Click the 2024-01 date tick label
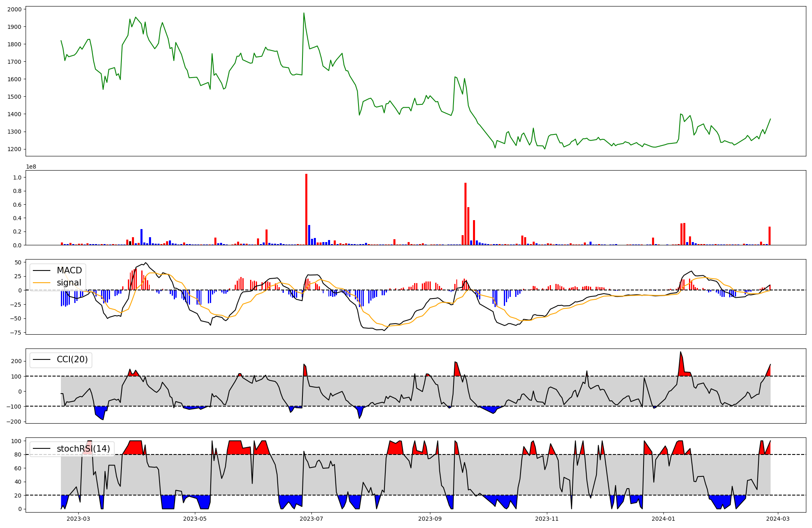Screen dimensions: 812x528 coord(663,519)
